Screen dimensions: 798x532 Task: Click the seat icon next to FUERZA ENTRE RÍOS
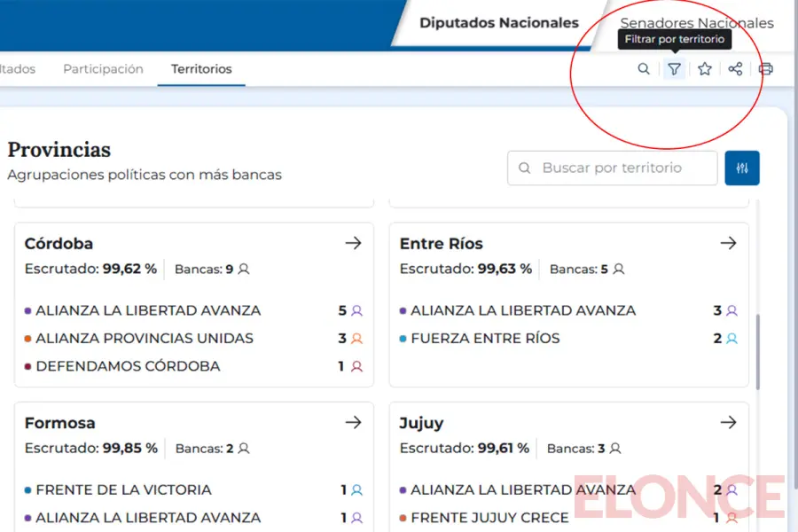click(x=731, y=339)
